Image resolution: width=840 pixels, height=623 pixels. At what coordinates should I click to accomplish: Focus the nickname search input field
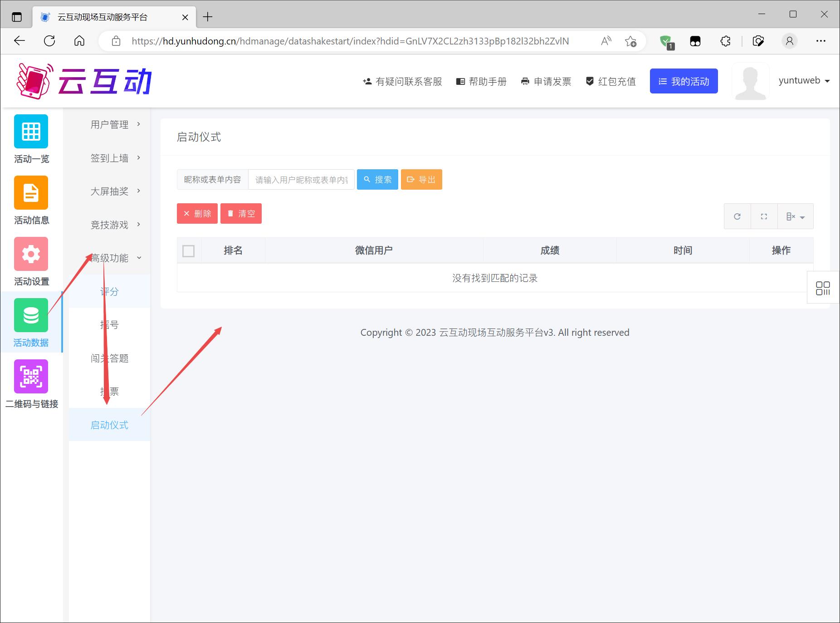point(301,180)
